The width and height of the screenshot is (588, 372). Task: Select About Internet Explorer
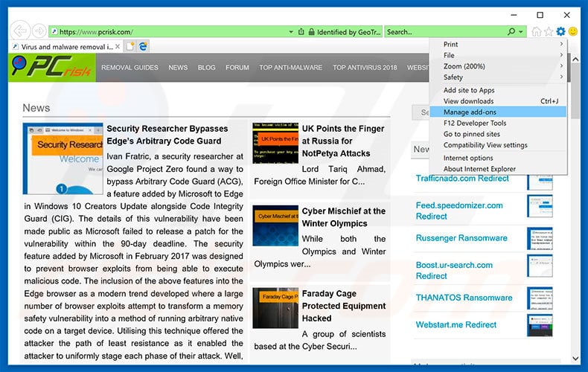[x=498, y=169]
